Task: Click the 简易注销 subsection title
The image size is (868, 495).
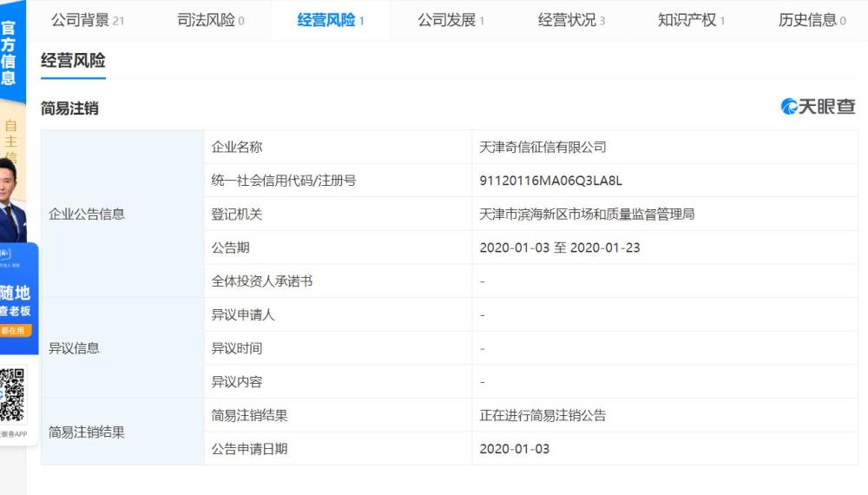Action: pyautogui.click(x=69, y=109)
